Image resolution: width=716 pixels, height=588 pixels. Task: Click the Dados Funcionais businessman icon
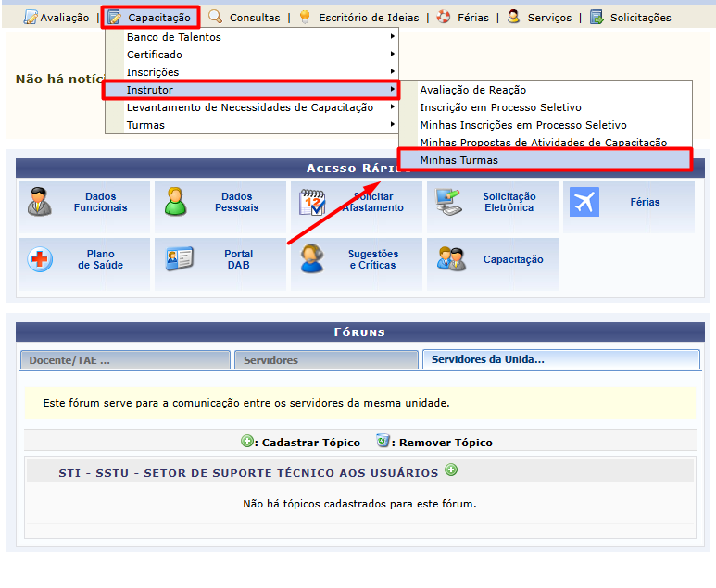[x=39, y=201]
